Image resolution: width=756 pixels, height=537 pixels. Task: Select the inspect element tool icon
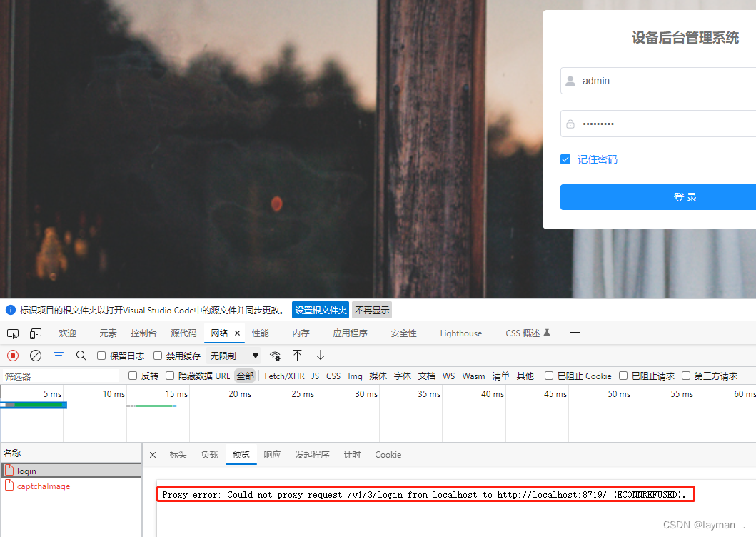pos(13,333)
